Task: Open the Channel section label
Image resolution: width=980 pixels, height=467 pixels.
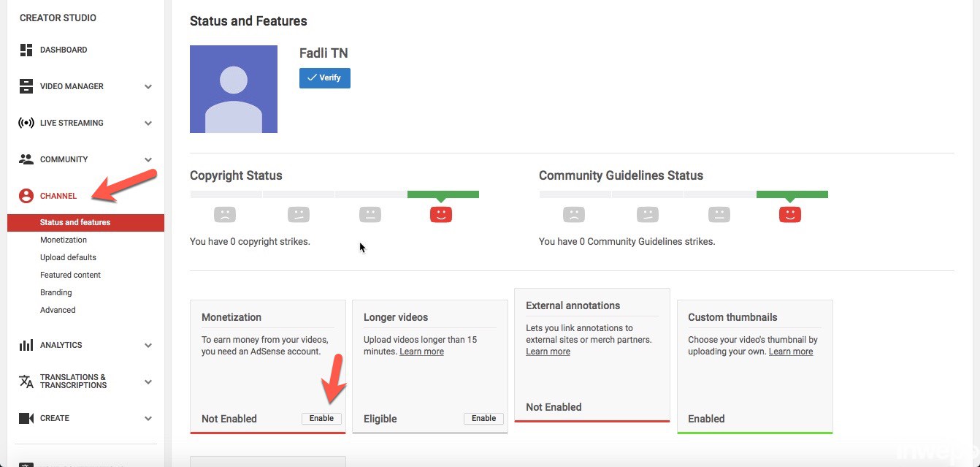Action: pos(58,196)
